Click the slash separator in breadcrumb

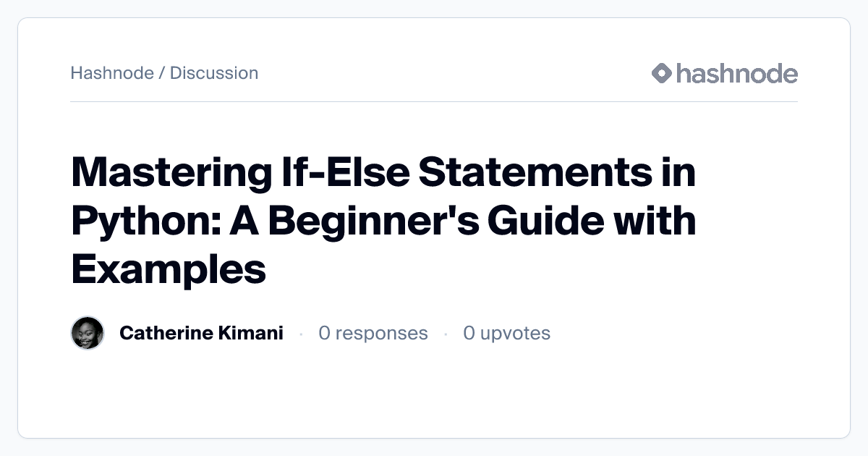tap(162, 73)
